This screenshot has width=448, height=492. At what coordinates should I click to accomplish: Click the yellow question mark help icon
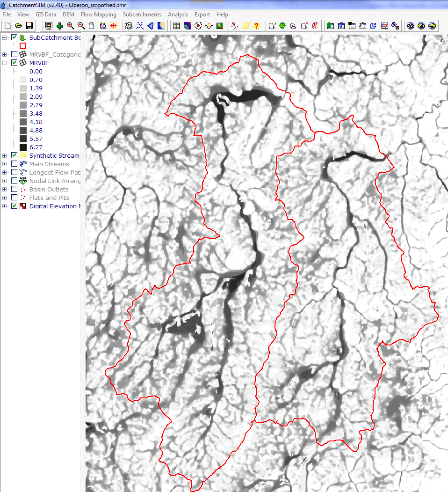pos(256,26)
